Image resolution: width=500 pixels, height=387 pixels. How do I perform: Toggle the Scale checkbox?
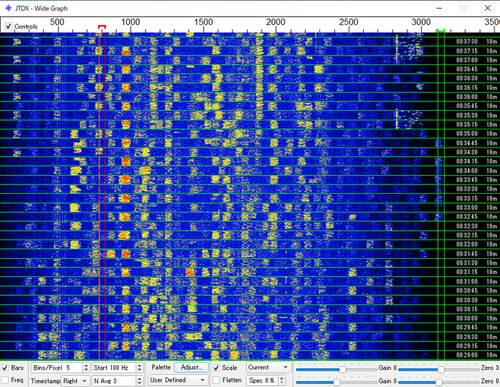tap(216, 368)
